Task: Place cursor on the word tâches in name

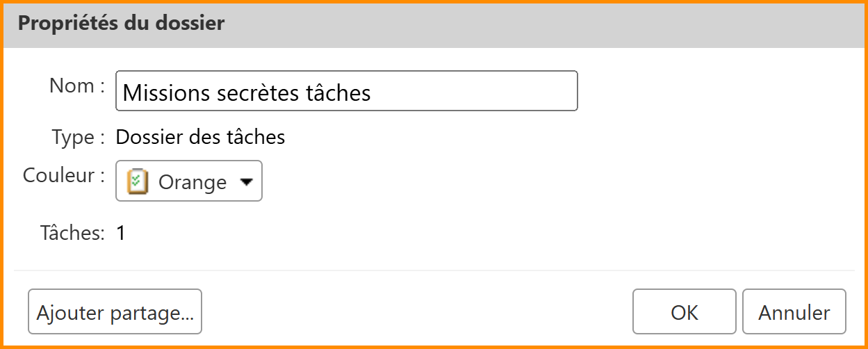Action: point(338,92)
